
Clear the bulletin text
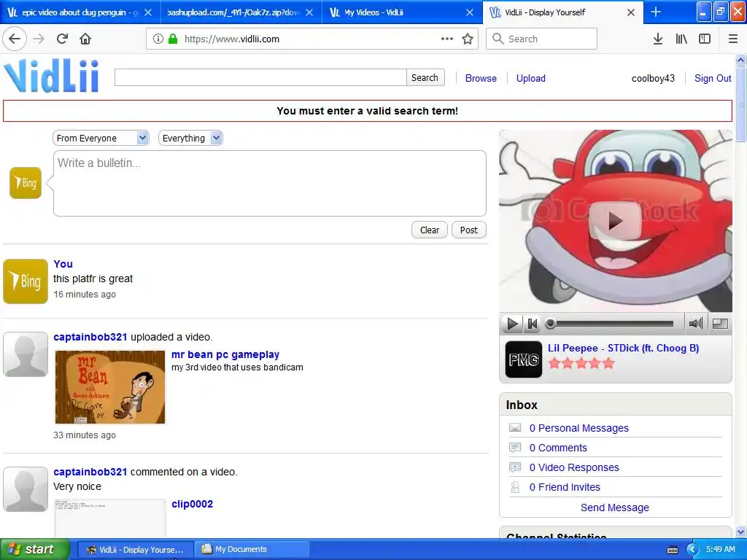[x=429, y=230]
